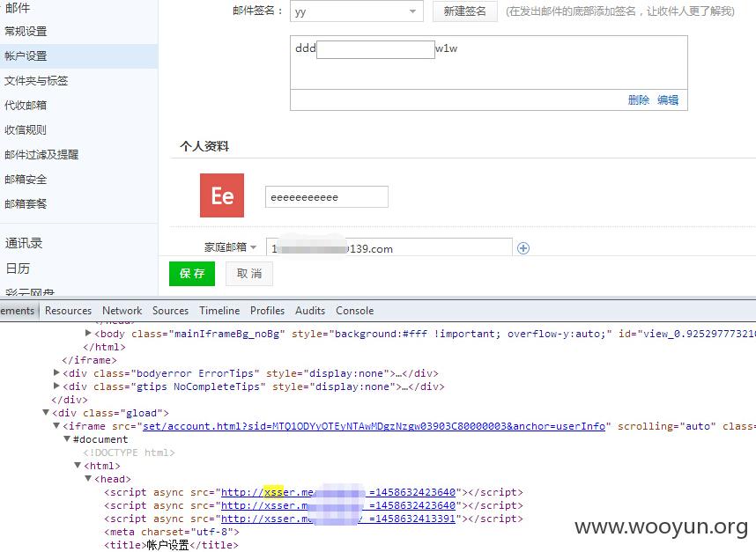
Task: Open 通讯录 in the sidebar
Action: [24, 243]
